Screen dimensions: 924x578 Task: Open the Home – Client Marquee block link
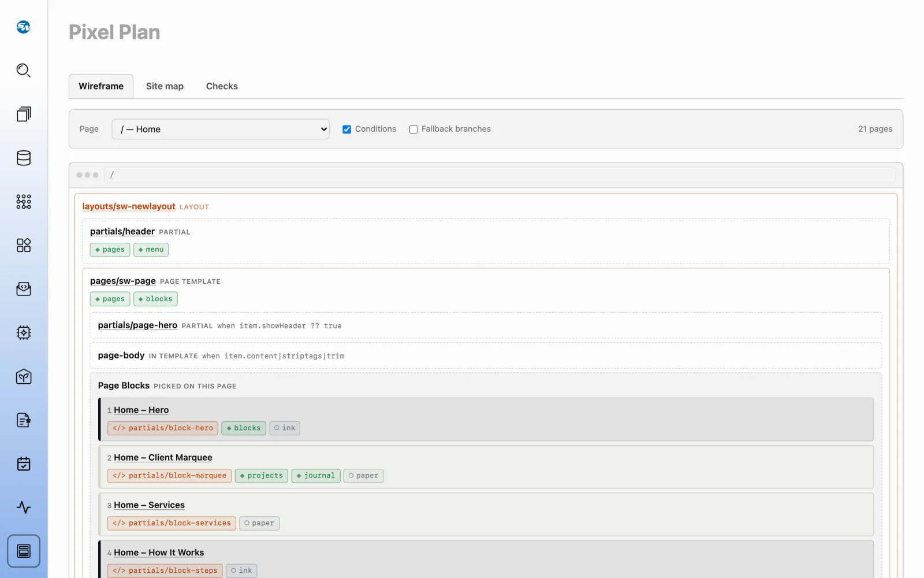(163, 457)
